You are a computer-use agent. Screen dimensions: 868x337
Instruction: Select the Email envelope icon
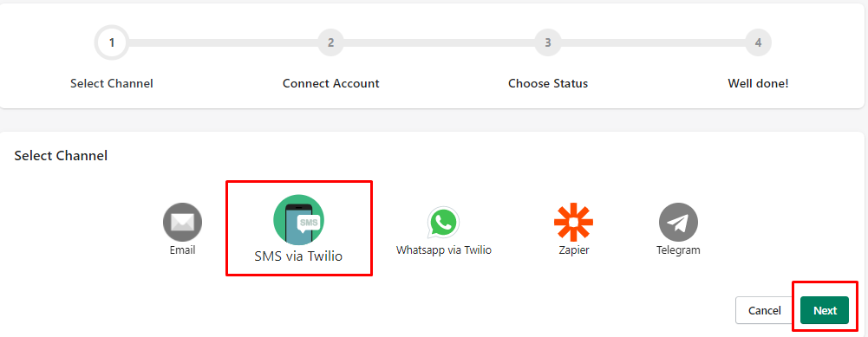click(x=182, y=223)
